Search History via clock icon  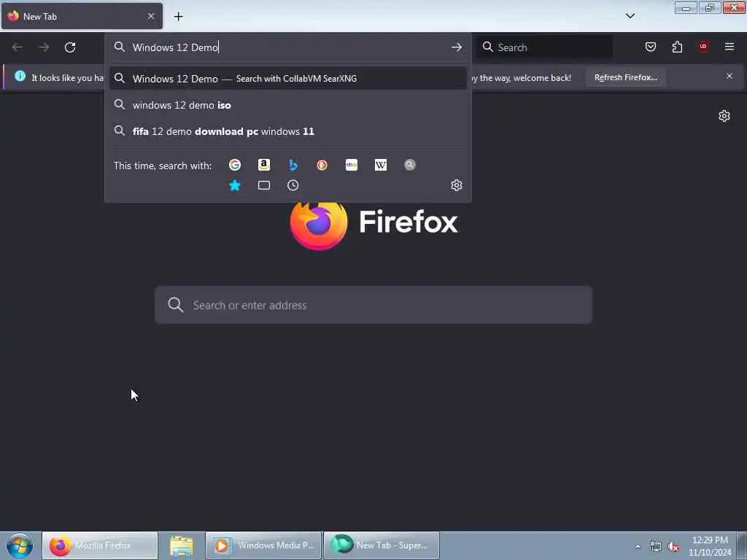pos(293,185)
